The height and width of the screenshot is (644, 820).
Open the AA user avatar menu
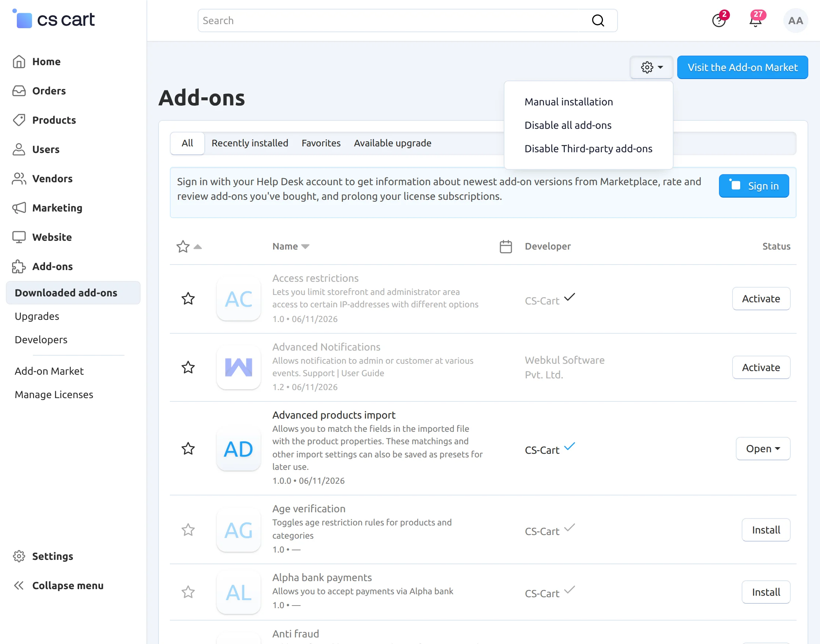795,20
